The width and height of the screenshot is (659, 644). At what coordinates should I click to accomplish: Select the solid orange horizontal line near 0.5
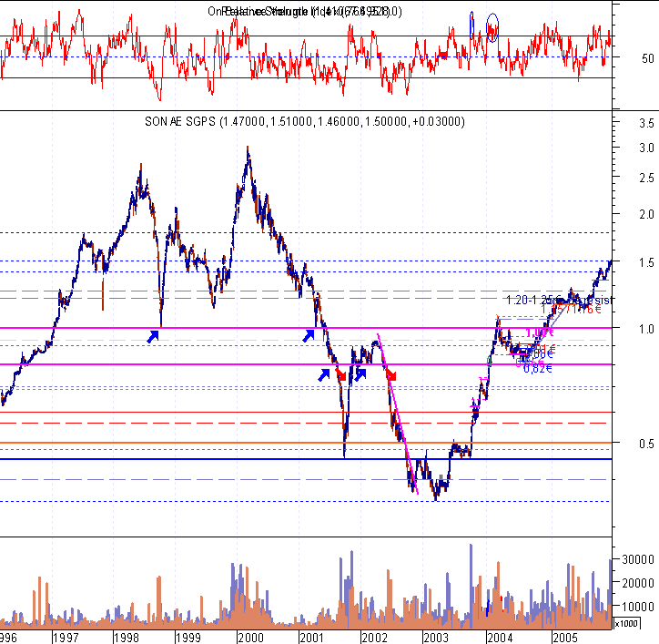(306, 443)
